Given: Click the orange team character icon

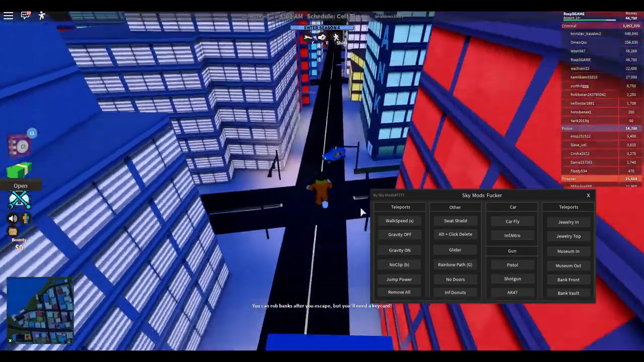Looking at the screenshot, I should [25, 218].
